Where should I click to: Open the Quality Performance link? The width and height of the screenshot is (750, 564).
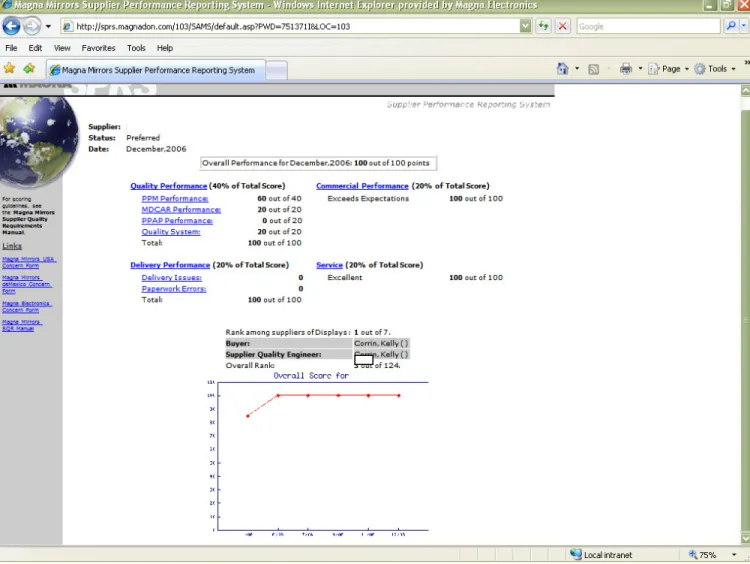(x=168, y=186)
